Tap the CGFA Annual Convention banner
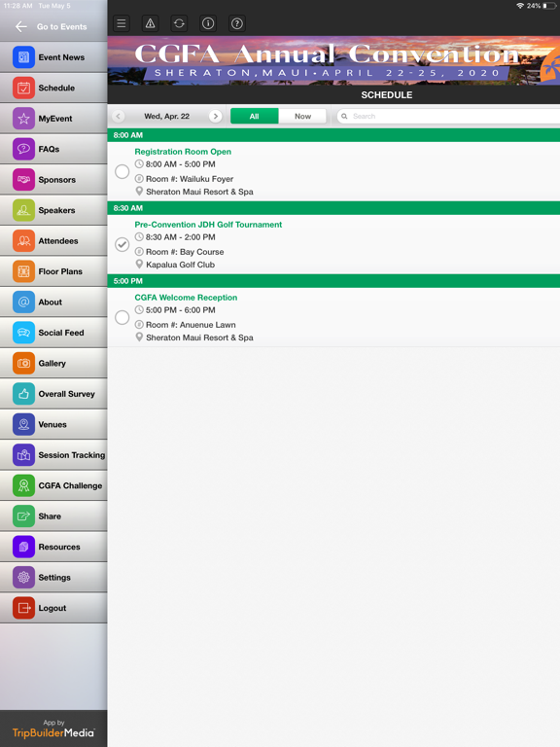The width and height of the screenshot is (560, 747). 333,60
